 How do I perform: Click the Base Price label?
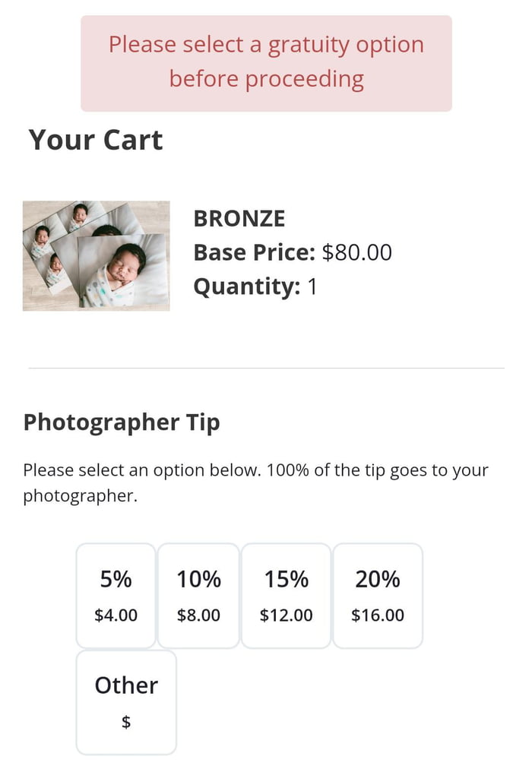click(x=254, y=252)
